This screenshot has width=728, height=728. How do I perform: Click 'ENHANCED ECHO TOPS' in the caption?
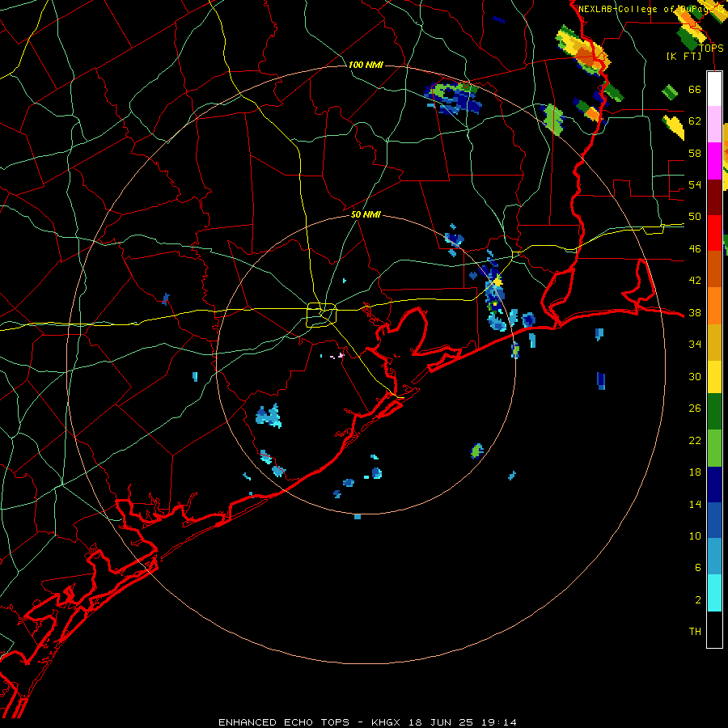click(x=284, y=722)
